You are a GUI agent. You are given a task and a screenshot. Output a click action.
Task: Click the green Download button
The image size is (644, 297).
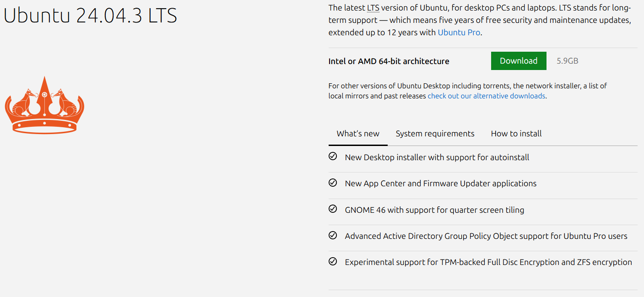pos(519,61)
